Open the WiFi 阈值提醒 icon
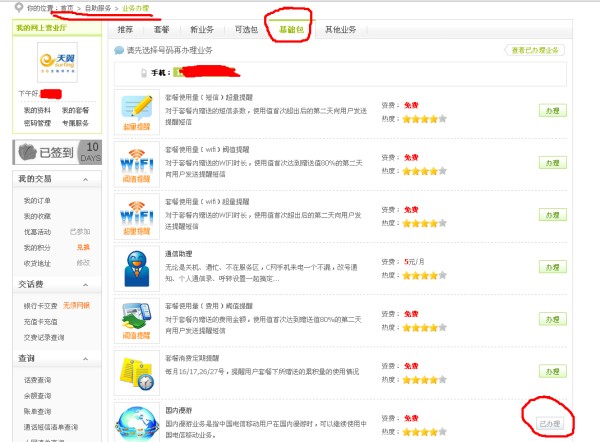 click(137, 165)
